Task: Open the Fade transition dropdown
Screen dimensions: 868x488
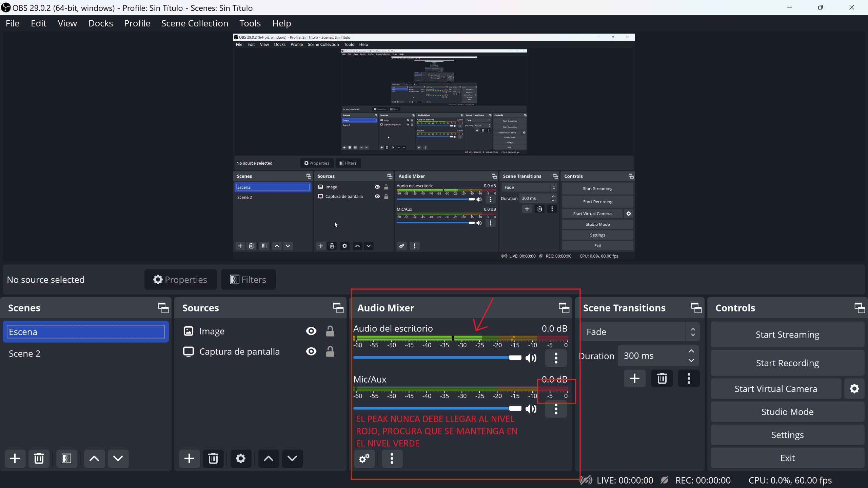Action: (640, 332)
